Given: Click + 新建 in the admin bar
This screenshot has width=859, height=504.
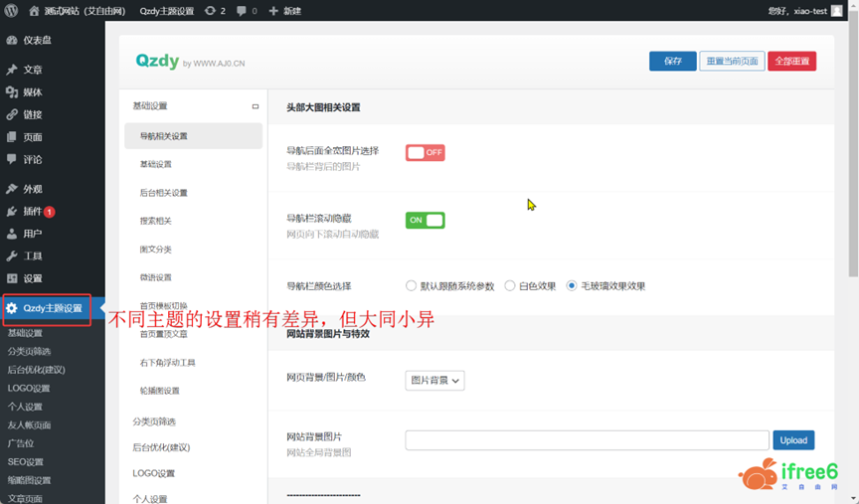Looking at the screenshot, I should (285, 11).
